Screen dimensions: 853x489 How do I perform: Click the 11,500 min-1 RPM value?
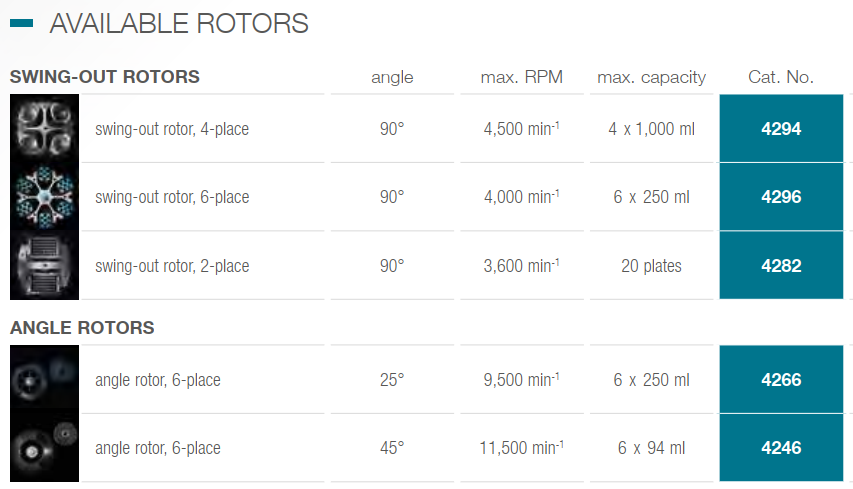[521, 448]
